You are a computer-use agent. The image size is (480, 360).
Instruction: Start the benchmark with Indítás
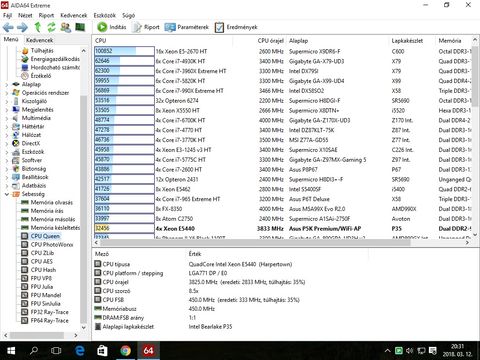pyautogui.click(x=112, y=27)
